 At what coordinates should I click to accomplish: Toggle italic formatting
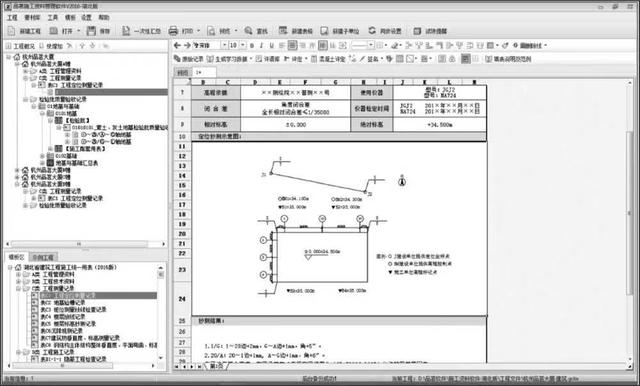tap(262, 45)
